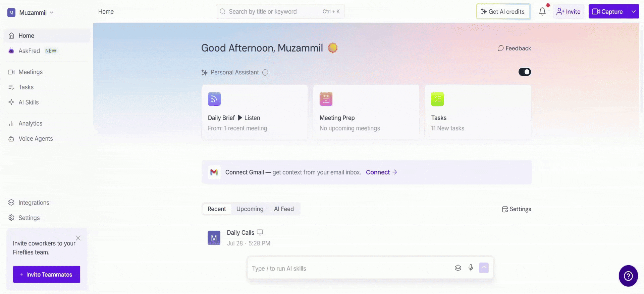Click the Personal Assistant info icon
The image size is (644, 294).
point(265,72)
